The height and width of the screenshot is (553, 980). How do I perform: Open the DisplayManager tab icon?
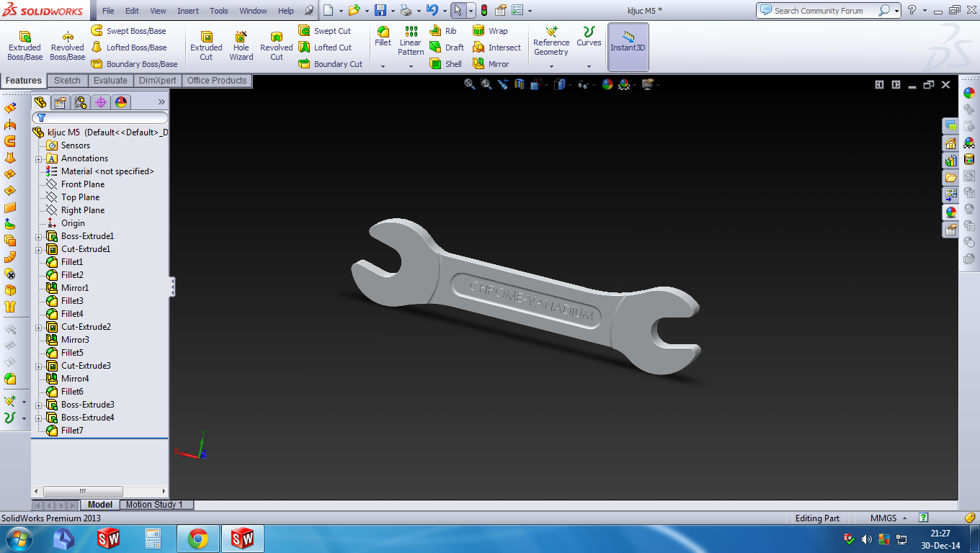tap(121, 102)
